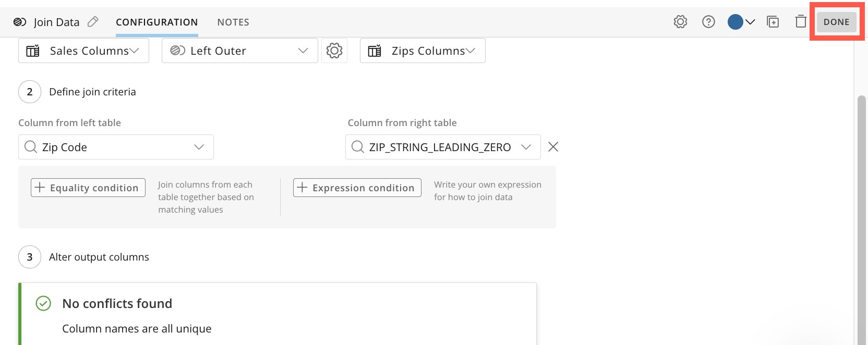Delete the step with the trash icon
868x345 pixels.
click(x=801, y=22)
